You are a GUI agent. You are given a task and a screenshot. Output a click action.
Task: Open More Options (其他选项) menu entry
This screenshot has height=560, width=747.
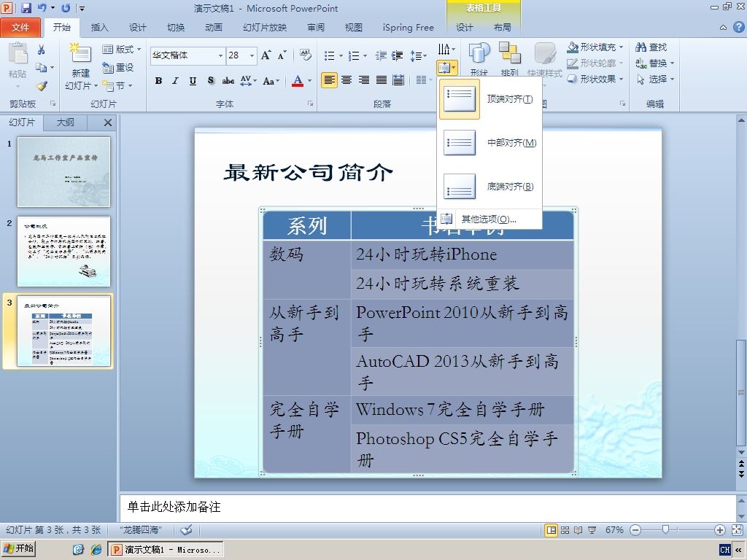(489, 219)
